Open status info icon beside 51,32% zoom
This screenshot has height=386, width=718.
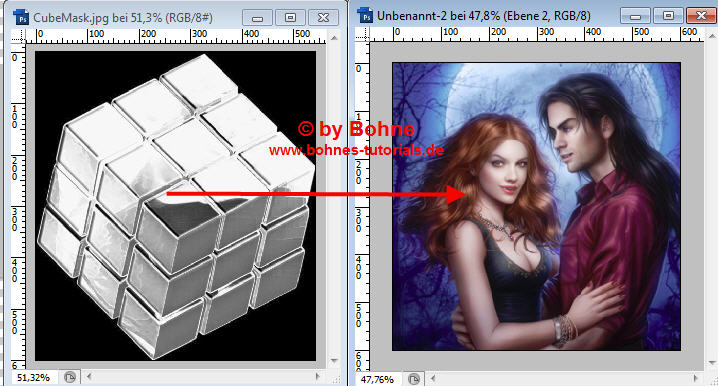click(x=70, y=377)
